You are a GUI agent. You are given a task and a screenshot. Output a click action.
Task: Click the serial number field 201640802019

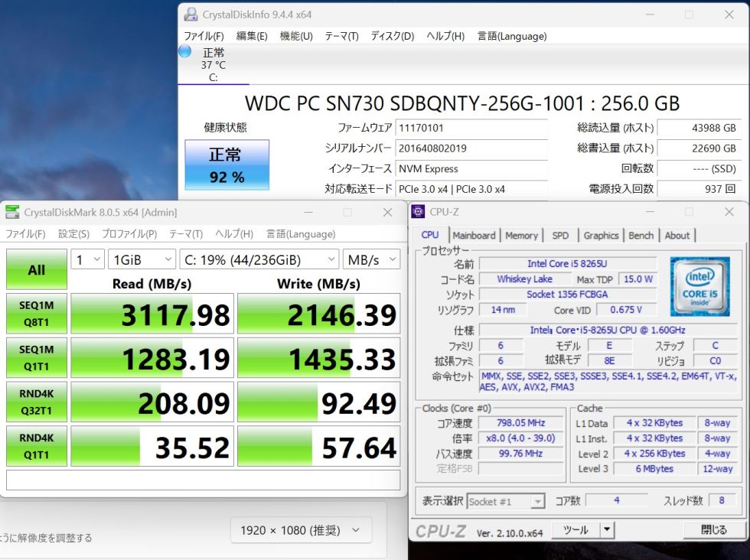click(472, 148)
